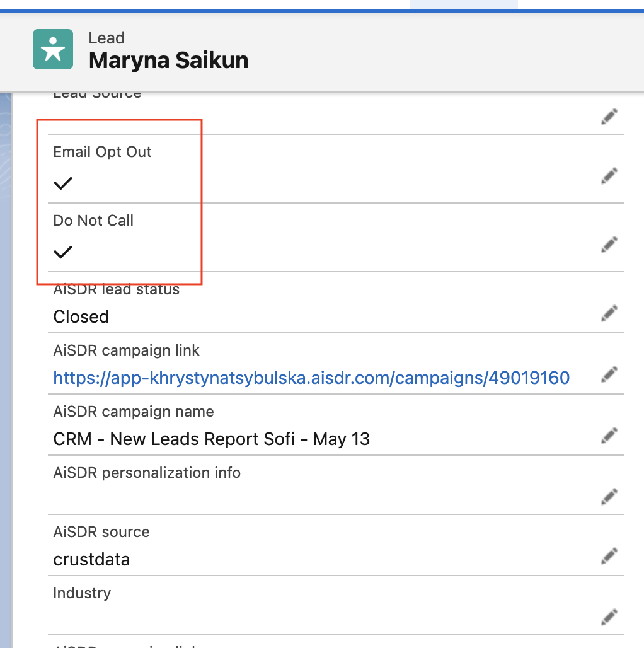Open the AiSDR campaign URL link
The width and height of the screenshot is (644, 648).
coord(311,378)
